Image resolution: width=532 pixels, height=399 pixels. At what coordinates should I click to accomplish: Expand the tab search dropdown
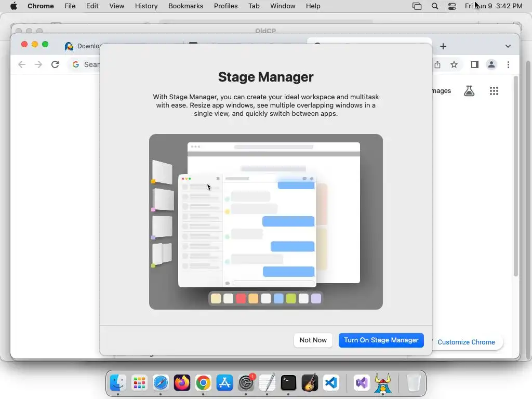click(x=508, y=46)
